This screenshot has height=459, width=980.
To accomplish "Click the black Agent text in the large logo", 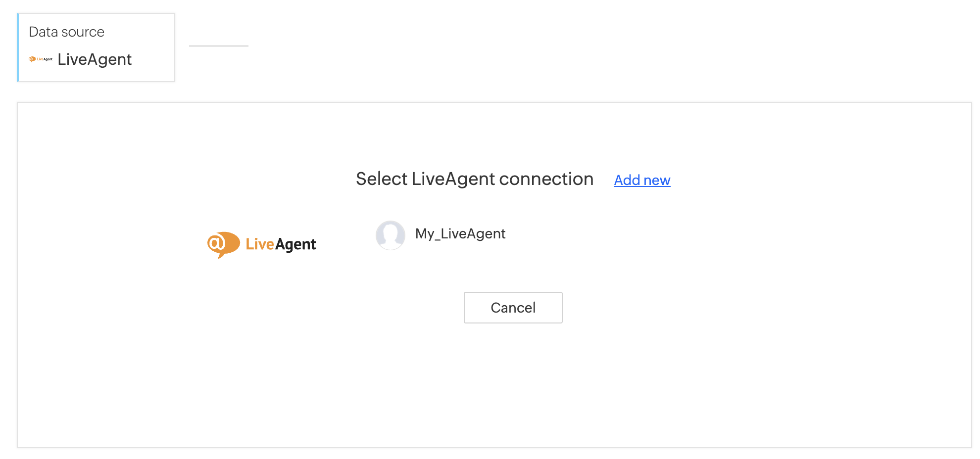I will coord(295,245).
